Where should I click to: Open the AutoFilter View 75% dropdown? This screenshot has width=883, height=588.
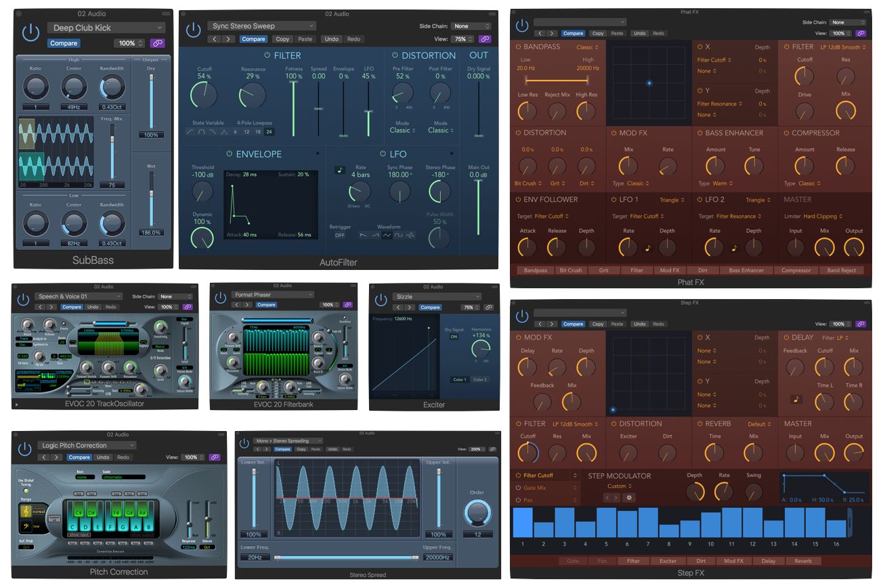click(463, 39)
